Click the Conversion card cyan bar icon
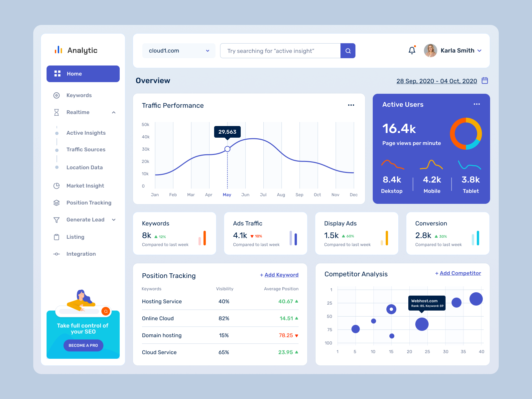The image size is (532, 399). (475, 238)
